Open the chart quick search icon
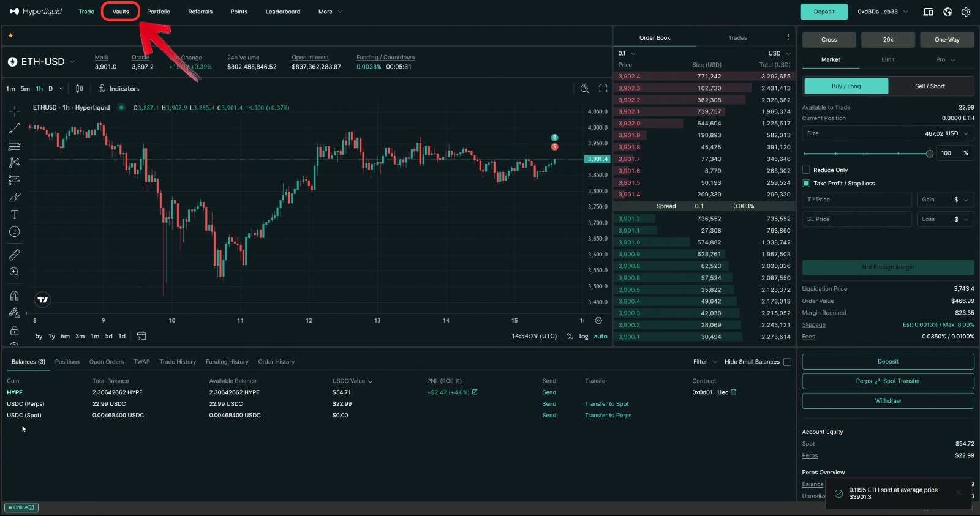980x516 pixels. pos(585,89)
